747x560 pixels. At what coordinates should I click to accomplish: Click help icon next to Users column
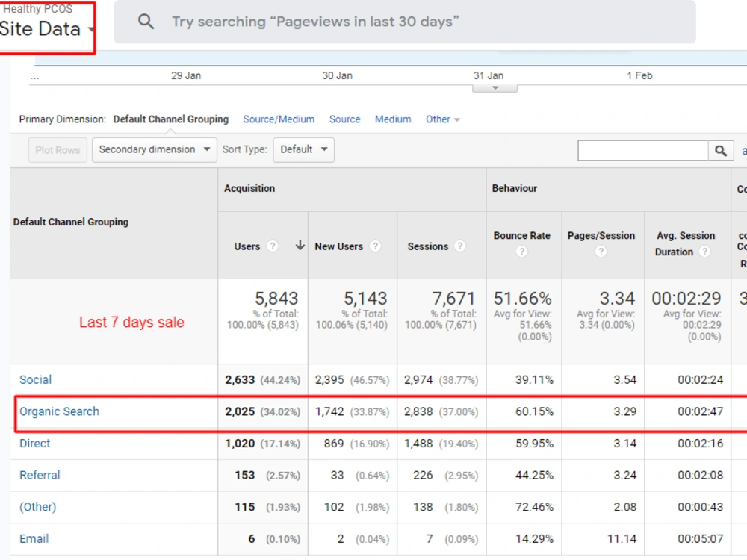coord(272,246)
